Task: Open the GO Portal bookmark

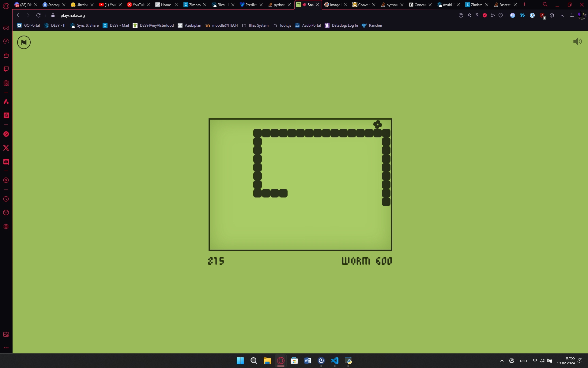Action: (x=28, y=25)
